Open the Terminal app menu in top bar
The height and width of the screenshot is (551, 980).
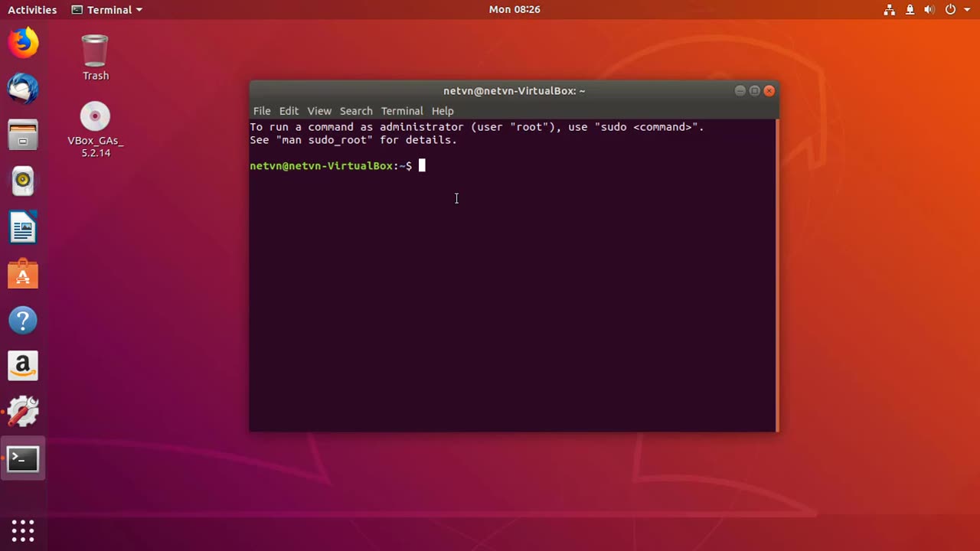click(106, 10)
